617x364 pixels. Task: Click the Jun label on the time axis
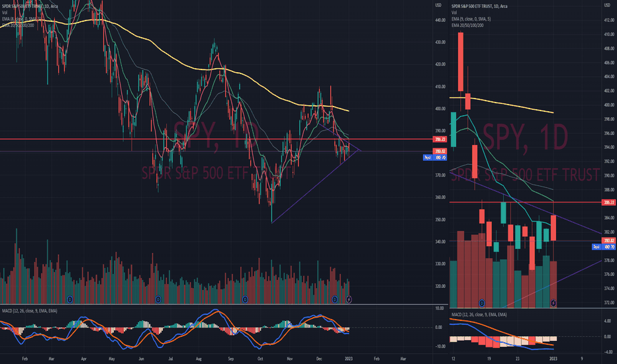[x=141, y=359]
